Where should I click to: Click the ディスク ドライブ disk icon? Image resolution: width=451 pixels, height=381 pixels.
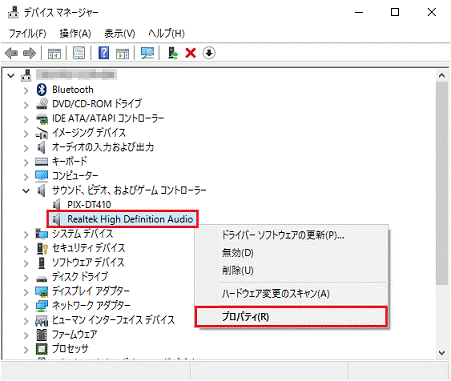click(x=42, y=278)
